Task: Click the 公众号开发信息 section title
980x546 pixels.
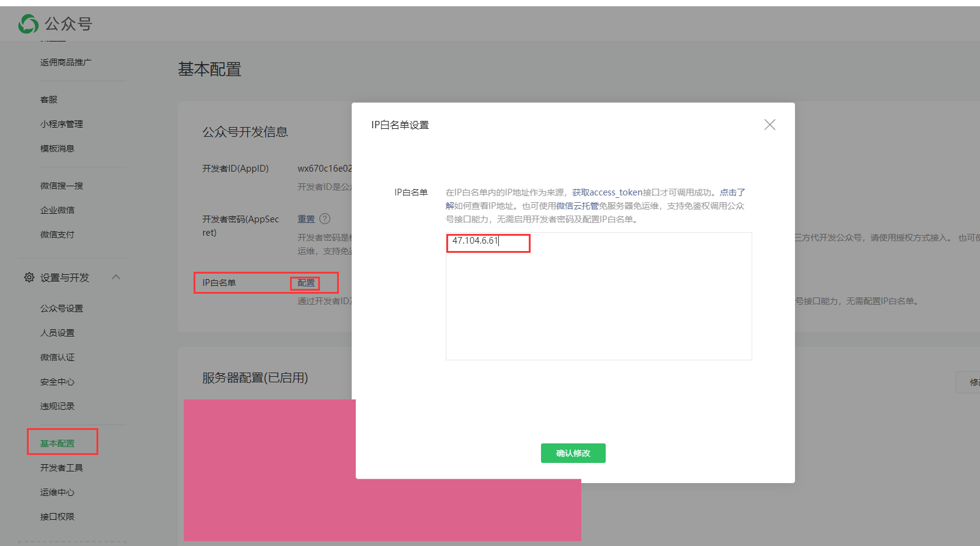Action: [245, 132]
